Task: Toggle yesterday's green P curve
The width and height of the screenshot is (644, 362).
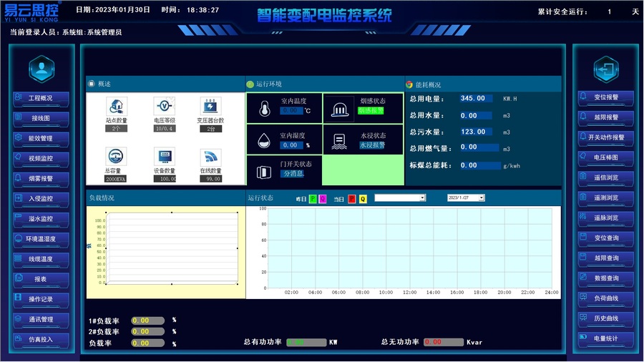Action: (x=313, y=199)
